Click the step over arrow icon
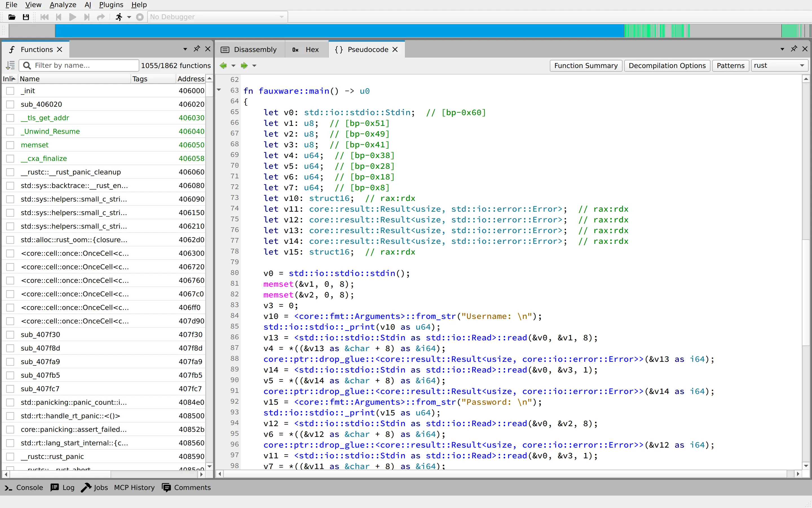Viewport: 812px width, 508px height. [101, 17]
